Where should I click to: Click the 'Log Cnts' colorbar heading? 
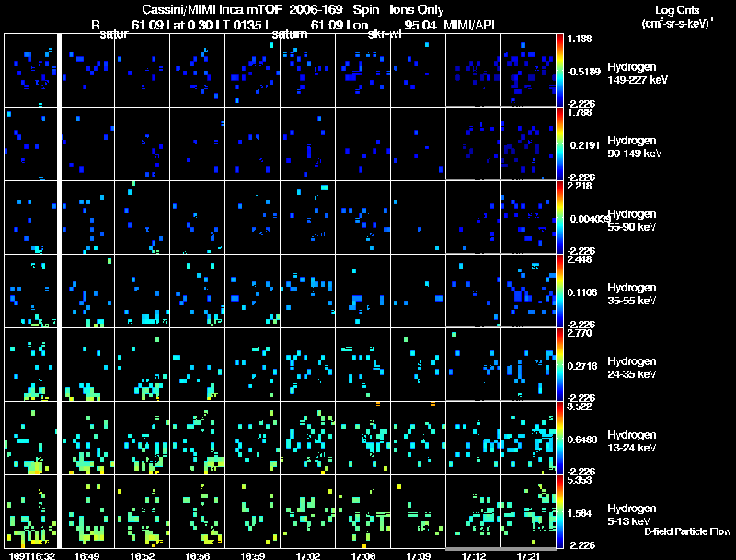click(677, 10)
